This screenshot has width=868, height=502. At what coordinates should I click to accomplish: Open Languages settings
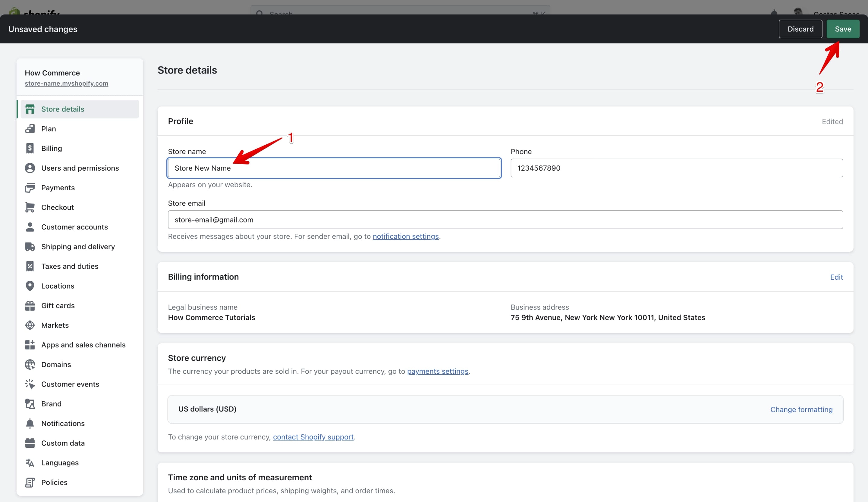[x=80, y=463]
